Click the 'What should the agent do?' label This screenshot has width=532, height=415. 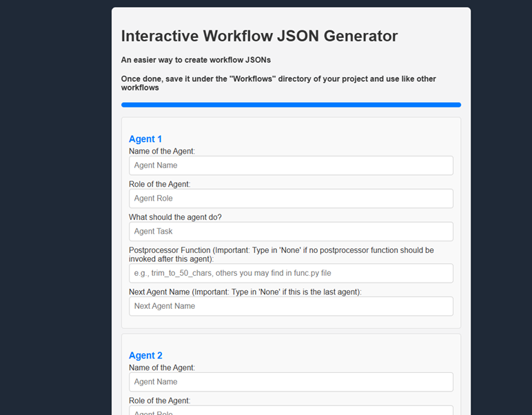coord(175,217)
